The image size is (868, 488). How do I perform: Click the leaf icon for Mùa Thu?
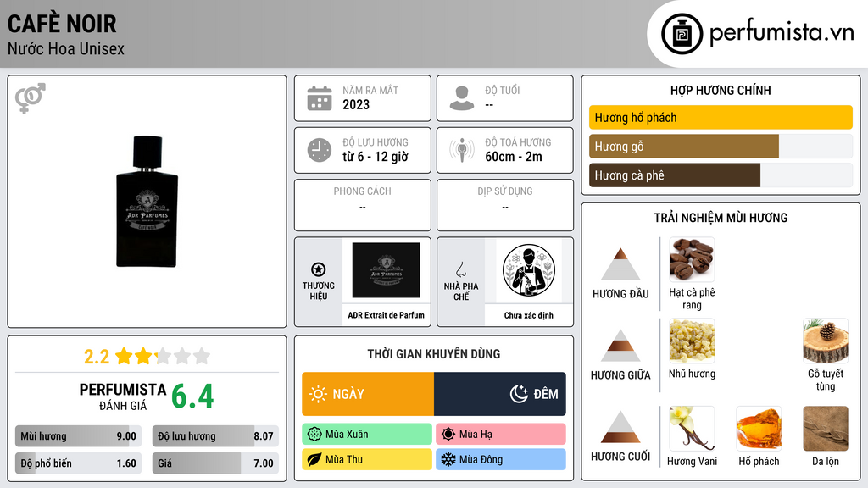314,459
